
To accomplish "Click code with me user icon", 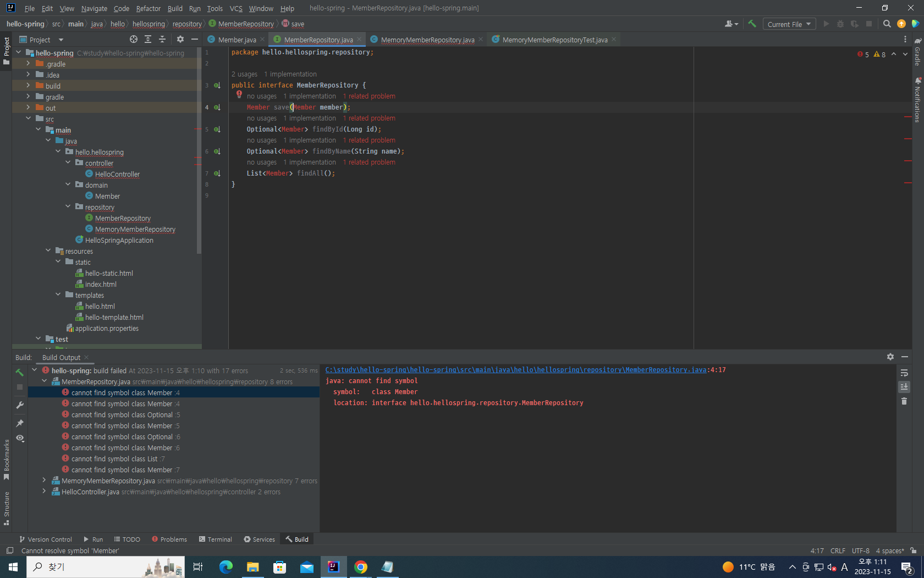I will click(731, 24).
